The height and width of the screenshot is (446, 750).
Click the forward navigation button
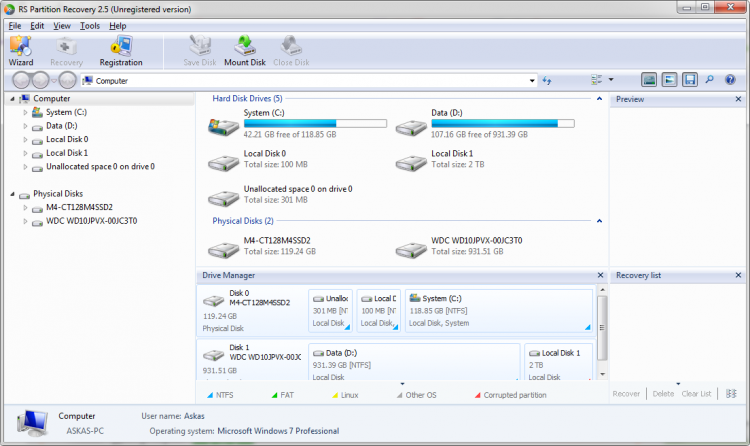coord(41,80)
